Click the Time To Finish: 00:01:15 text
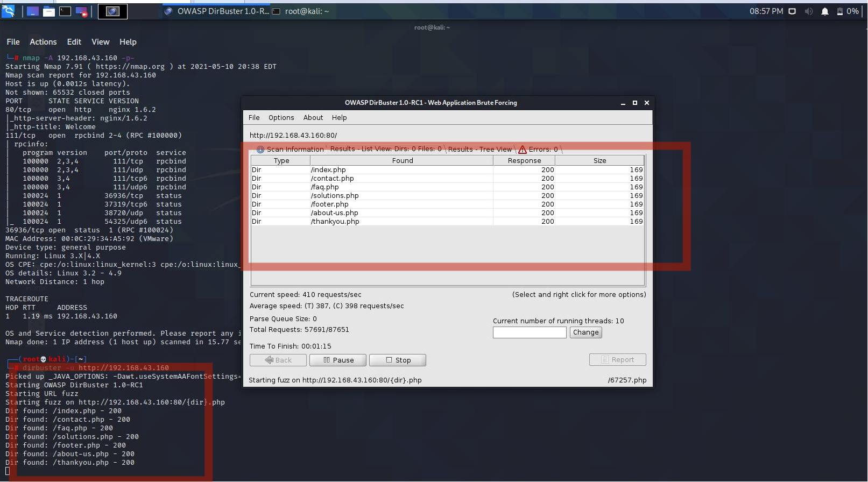The width and height of the screenshot is (868, 482). 291,346
